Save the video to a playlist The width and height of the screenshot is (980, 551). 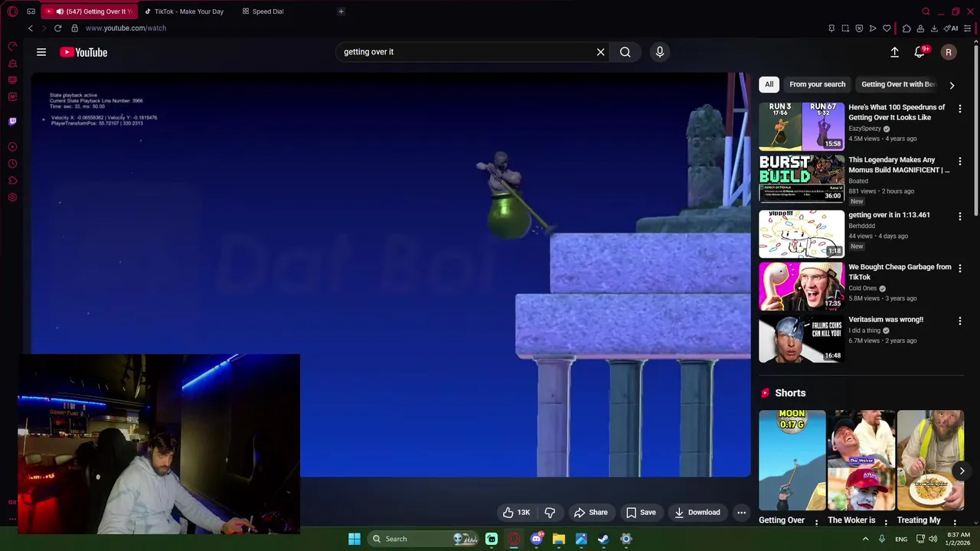point(640,513)
